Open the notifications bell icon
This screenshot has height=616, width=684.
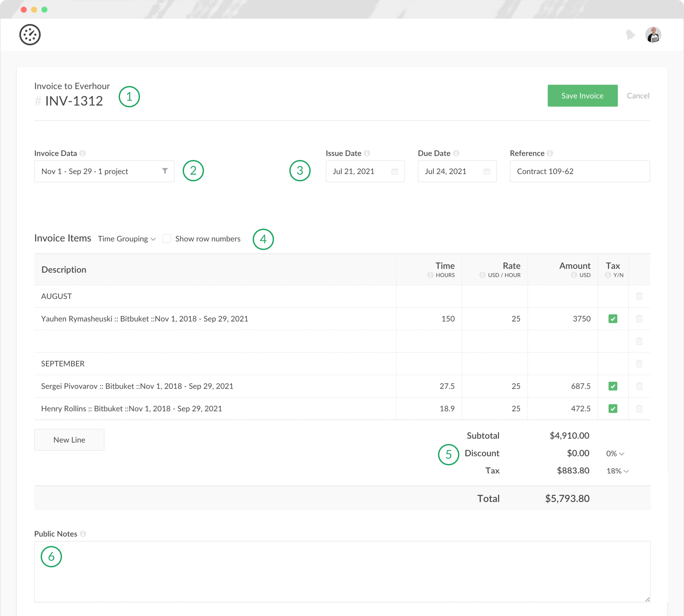coord(630,35)
